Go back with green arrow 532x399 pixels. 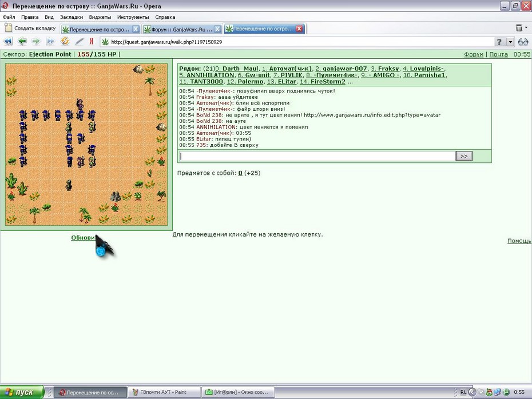coord(22,42)
